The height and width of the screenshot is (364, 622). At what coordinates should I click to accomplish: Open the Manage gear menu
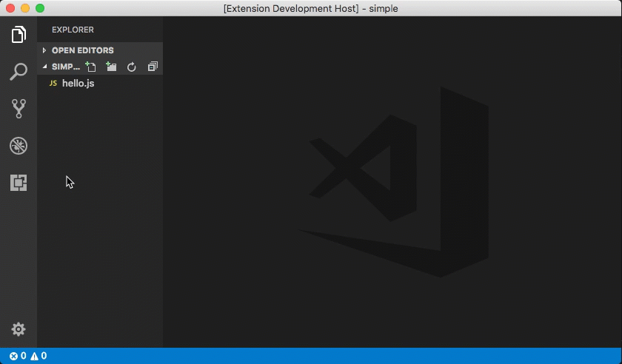(19, 329)
